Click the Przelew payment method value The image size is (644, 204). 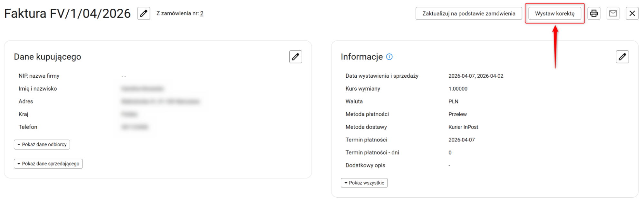pos(457,114)
